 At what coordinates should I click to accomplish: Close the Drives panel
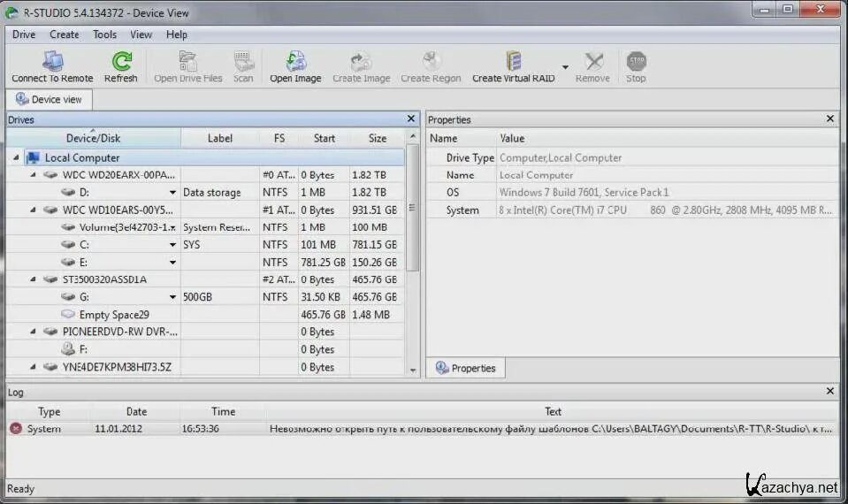(x=411, y=118)
